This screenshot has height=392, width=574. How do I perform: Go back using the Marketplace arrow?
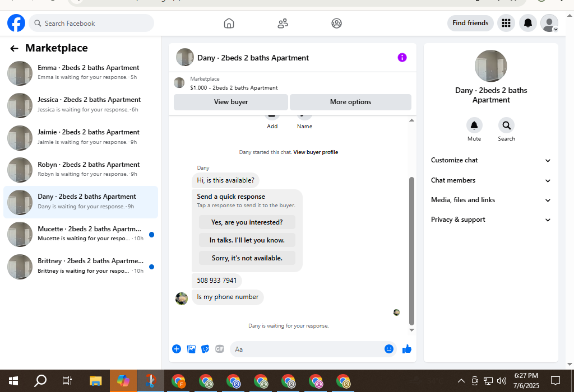point(14,48)
